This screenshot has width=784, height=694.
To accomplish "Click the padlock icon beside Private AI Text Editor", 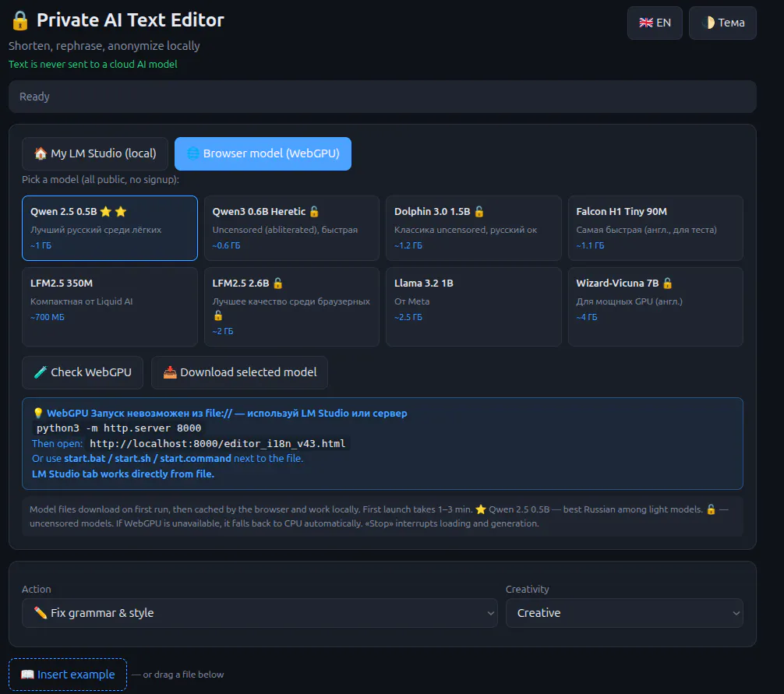I will coord(20,20).
